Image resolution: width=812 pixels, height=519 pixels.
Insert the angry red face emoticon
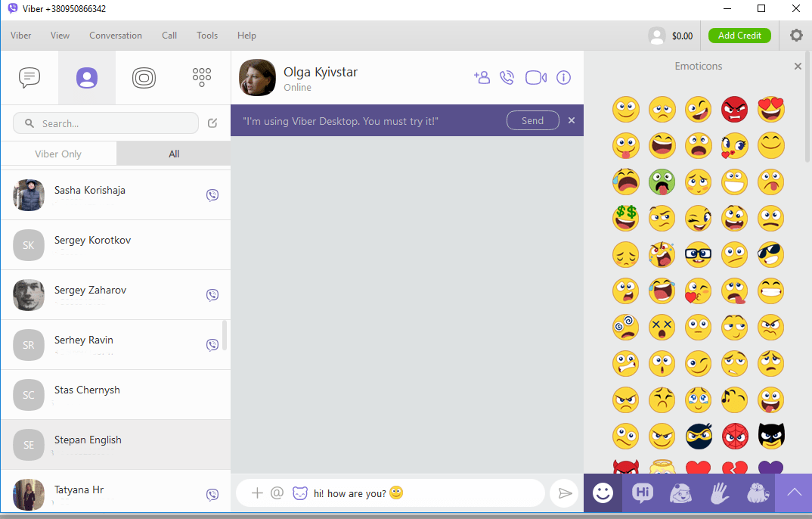pos(734,109)
